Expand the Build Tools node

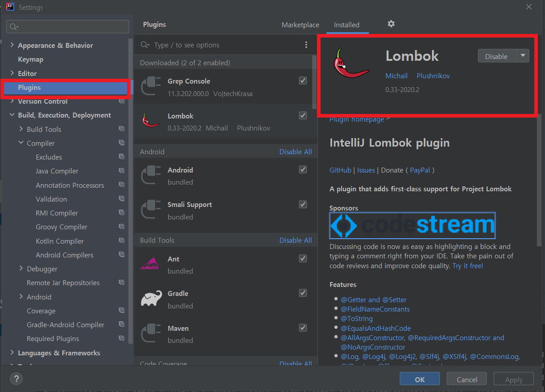tap(21, 129)
